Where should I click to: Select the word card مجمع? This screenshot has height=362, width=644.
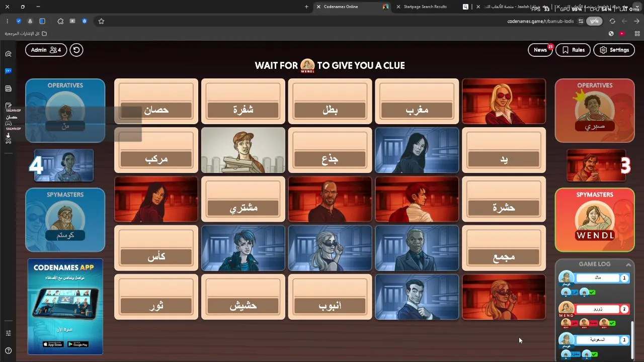(504, 248)
